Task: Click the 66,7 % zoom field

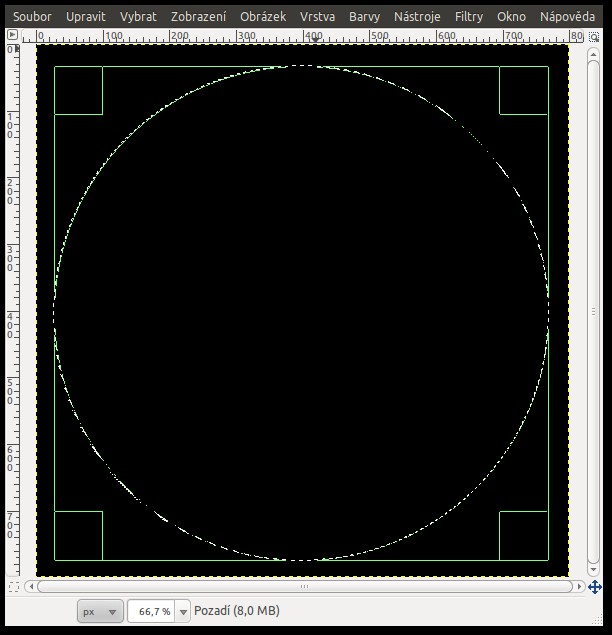Action: tap(151, 612)
